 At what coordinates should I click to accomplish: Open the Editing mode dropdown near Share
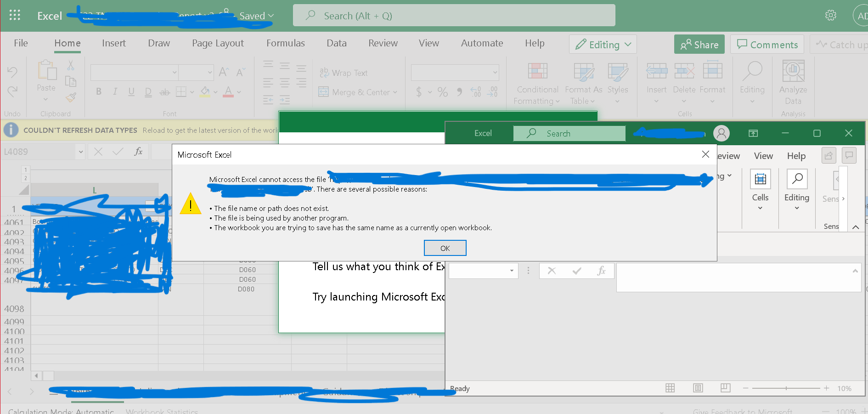tap(603, 45)
